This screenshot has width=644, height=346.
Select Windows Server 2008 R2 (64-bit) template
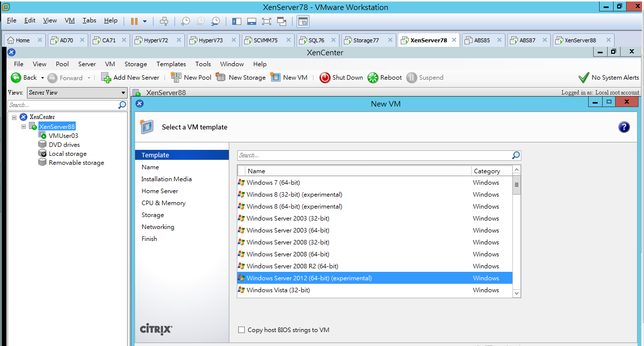(x=375, y=266)
